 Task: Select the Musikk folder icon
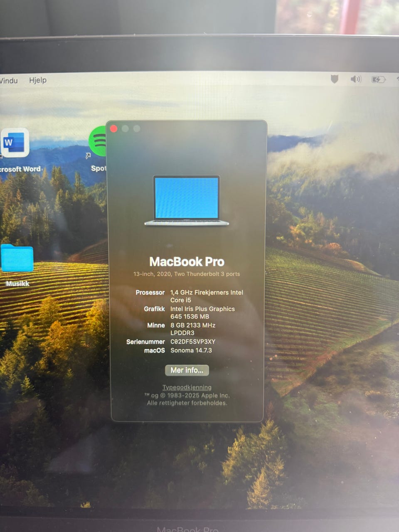[x=17, y=258]
